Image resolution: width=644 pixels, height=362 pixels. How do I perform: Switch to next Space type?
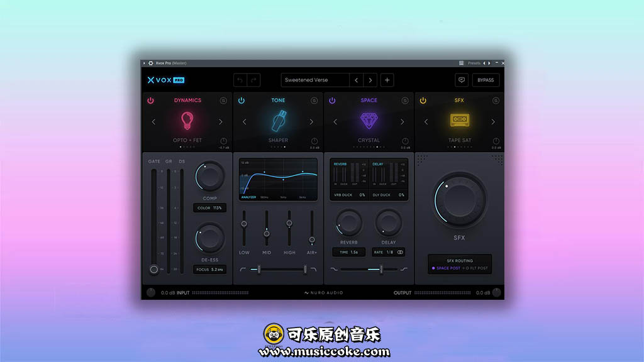click(402, 122)
